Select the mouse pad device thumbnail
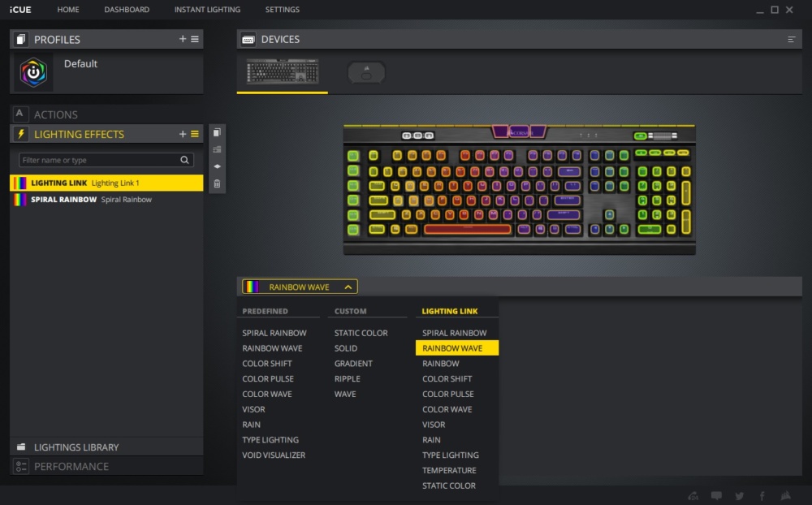The image size is (812, 505). [366, 72]
